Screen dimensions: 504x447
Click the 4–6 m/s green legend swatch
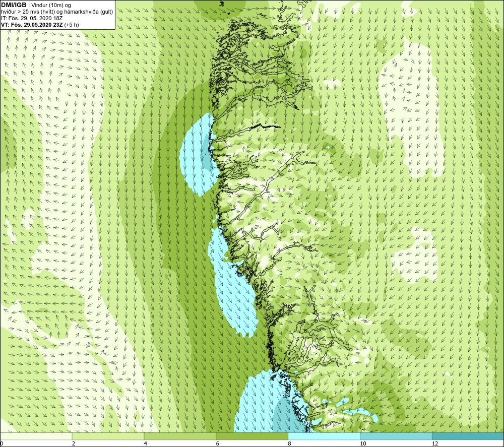(180, 436)
